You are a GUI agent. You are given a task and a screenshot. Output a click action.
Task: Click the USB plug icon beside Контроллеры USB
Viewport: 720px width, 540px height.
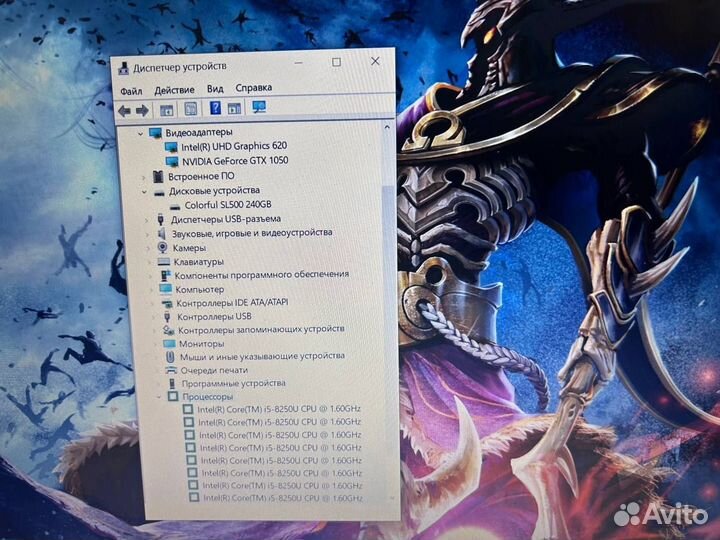click(x=167, y=316)
